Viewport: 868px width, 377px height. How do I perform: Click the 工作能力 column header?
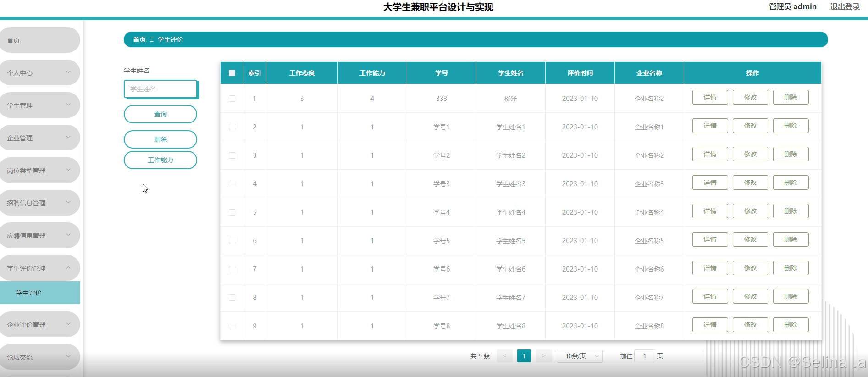[x=372, y=73]
